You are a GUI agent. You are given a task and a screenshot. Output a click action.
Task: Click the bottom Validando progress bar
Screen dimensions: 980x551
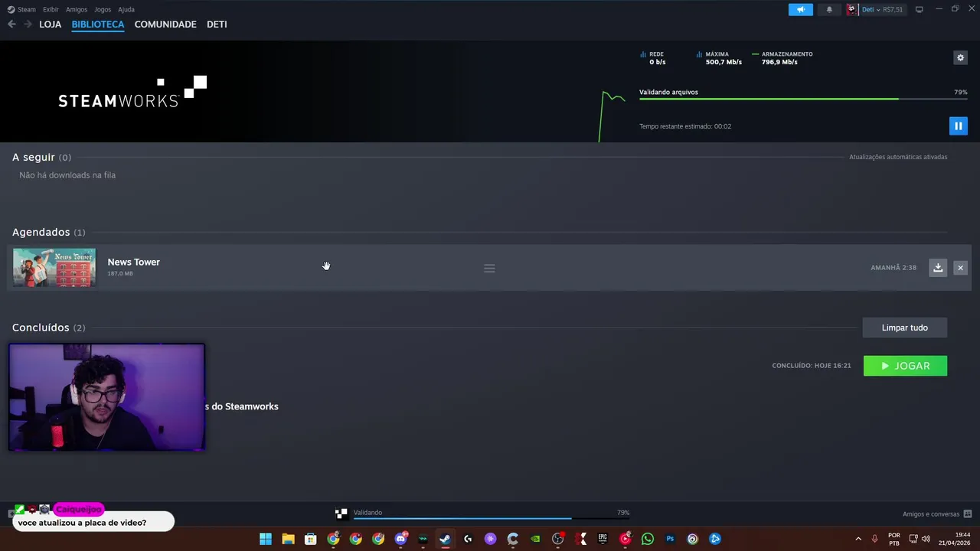(x=491, y=519)
